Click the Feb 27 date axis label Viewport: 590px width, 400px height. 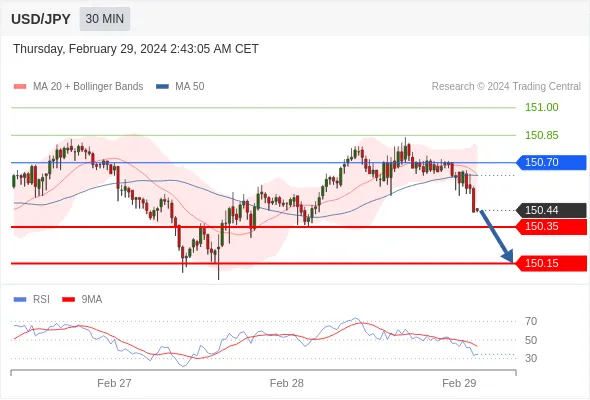(114, 383)
